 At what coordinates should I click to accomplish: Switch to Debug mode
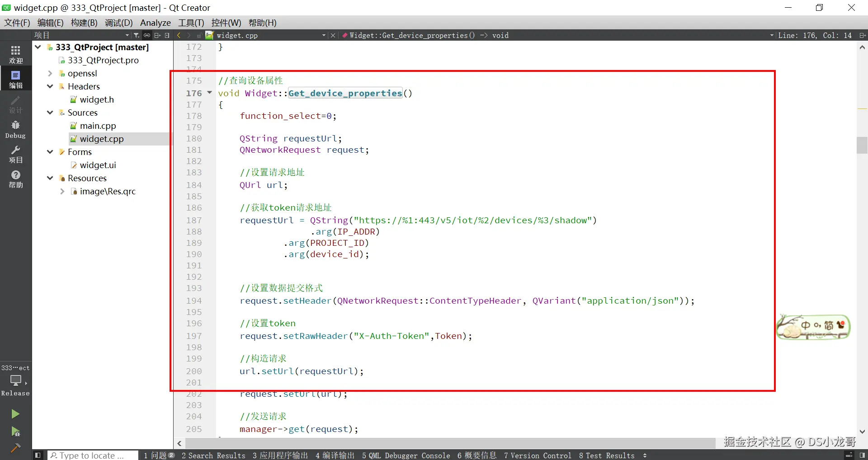pos(16,129)
